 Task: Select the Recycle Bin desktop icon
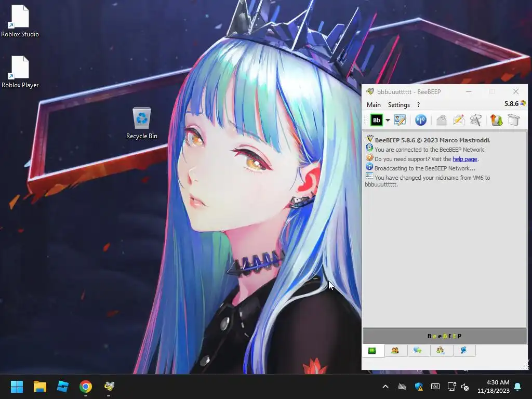click(x=142, y=123)
